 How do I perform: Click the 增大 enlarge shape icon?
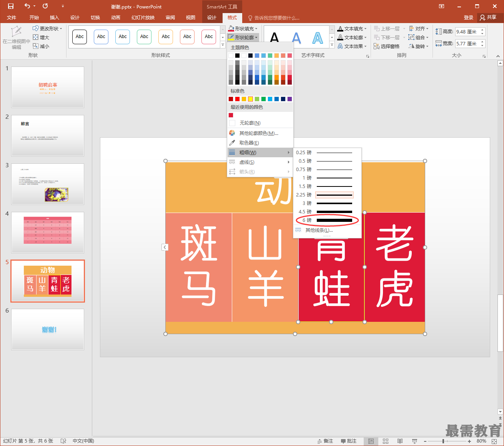[36, 37]
